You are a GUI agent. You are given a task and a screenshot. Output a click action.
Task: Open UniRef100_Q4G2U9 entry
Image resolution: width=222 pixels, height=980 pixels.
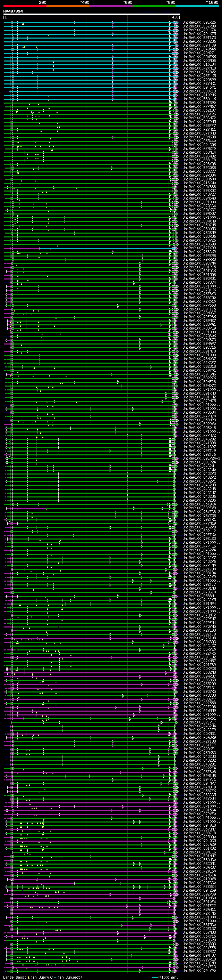(x=199, y=485)
